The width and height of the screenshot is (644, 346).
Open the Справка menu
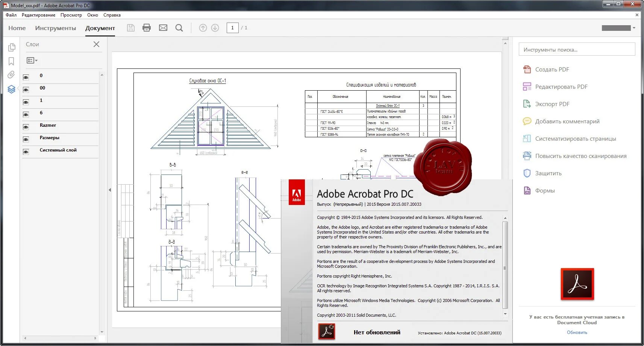pos(112,15)
